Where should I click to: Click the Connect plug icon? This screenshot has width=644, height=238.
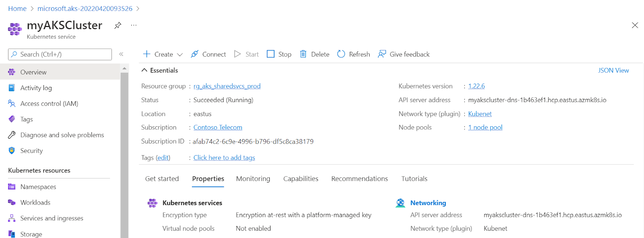[195, 54]
